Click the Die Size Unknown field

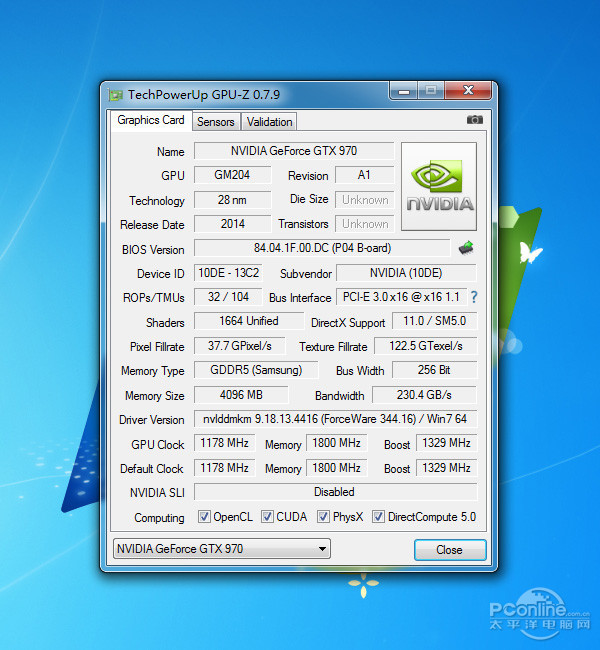(364, 200)
